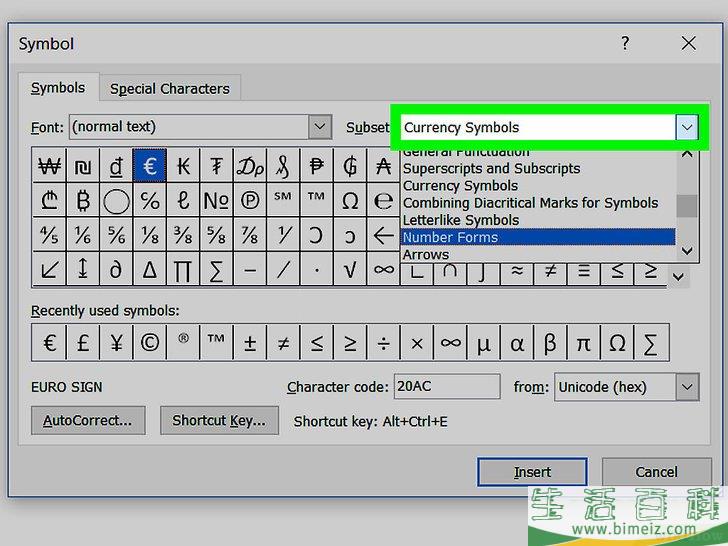Select the Peso sign in the symbol grid
728x546 pixels.
click(x=317, y=166)
